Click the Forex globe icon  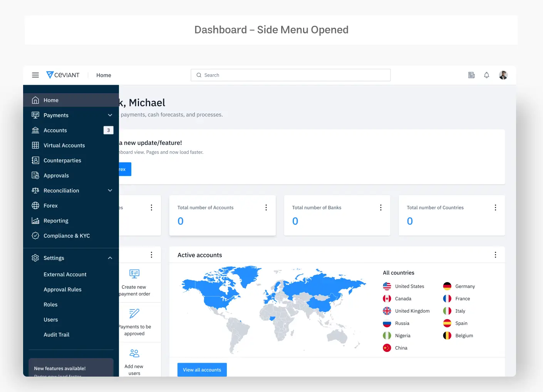click(35, 206)
